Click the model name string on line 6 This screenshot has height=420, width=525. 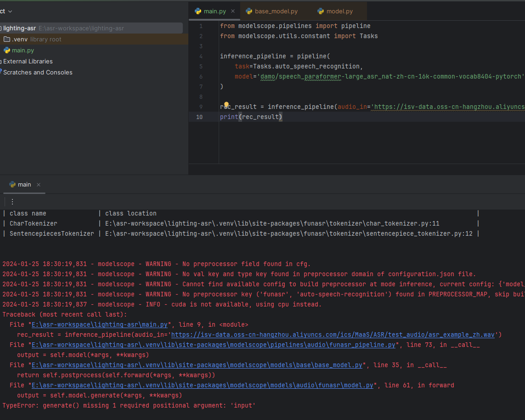(390, 76)
